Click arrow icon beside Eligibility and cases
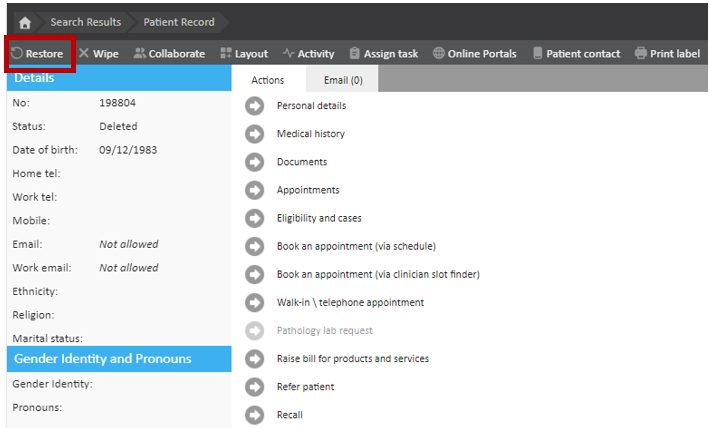Image resolution: width=710 pixels, height=428 pixels. (255, 218)
